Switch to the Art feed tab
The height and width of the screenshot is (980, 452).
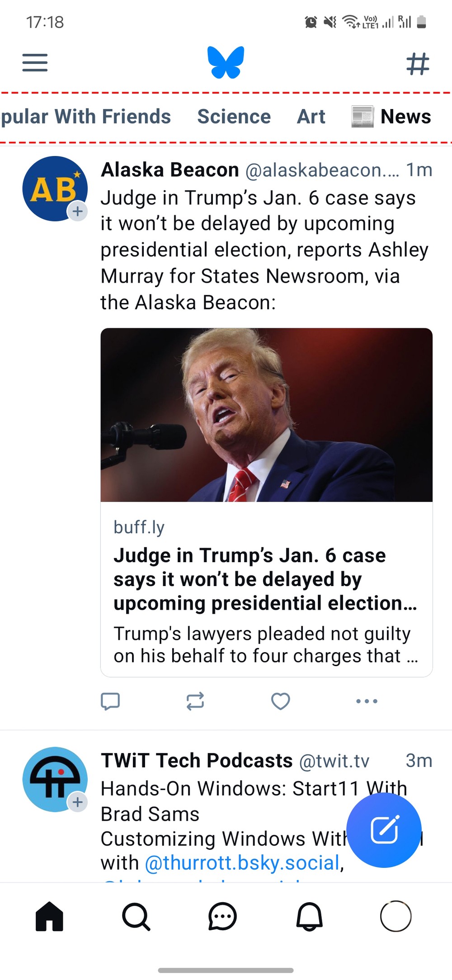coord(311,117)
